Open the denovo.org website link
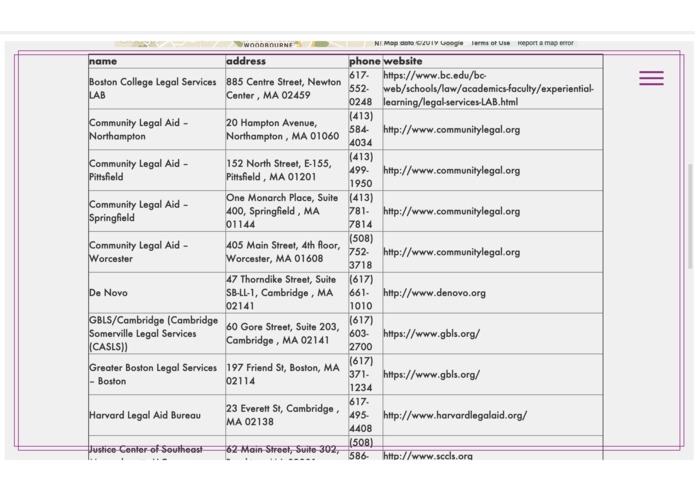This screenshot has width=695, height=494. coord(434,293)
